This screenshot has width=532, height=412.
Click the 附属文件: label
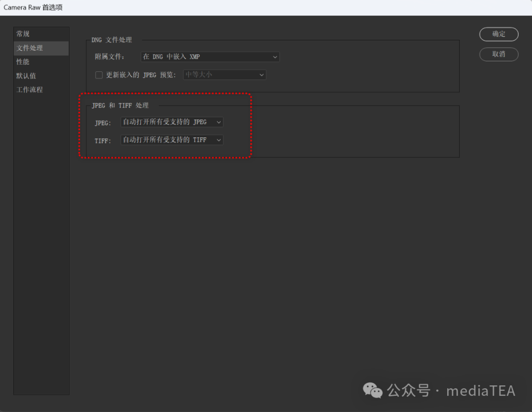(109, 57)
